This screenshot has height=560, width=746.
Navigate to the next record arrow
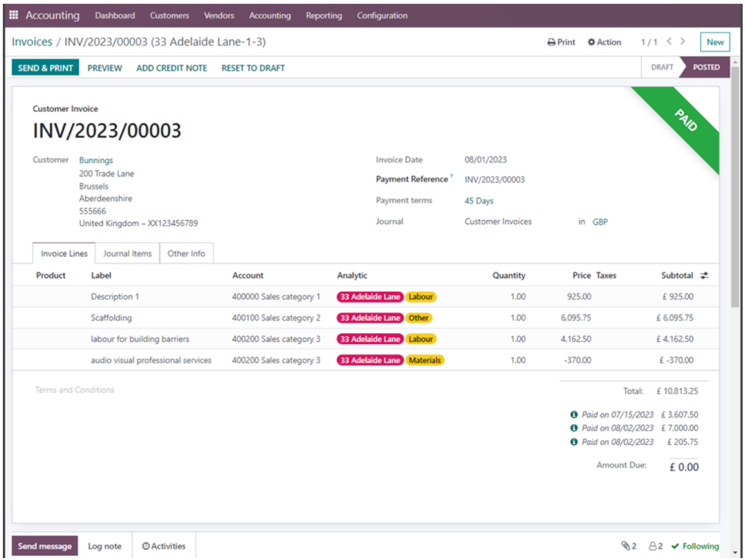(x=682, y=42)
